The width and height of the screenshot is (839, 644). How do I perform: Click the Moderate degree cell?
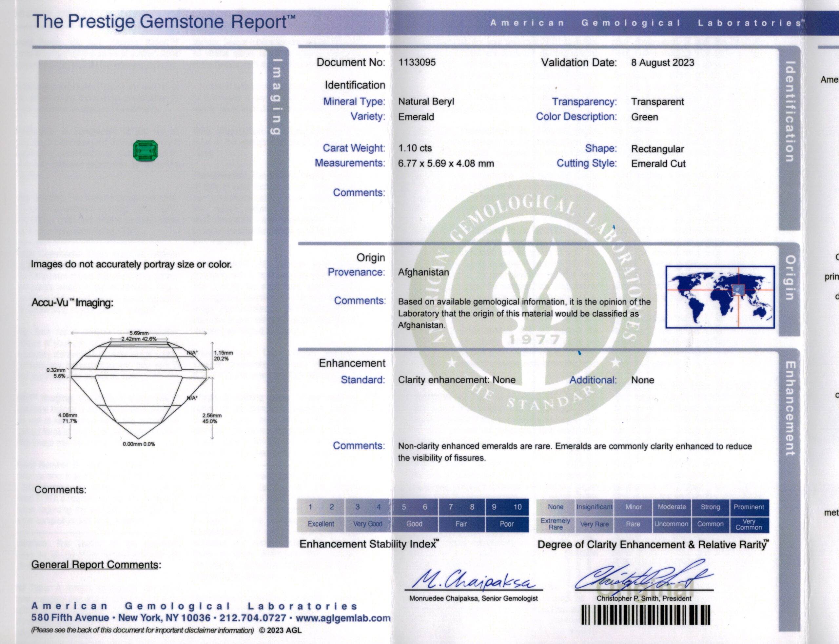(672, 507)
